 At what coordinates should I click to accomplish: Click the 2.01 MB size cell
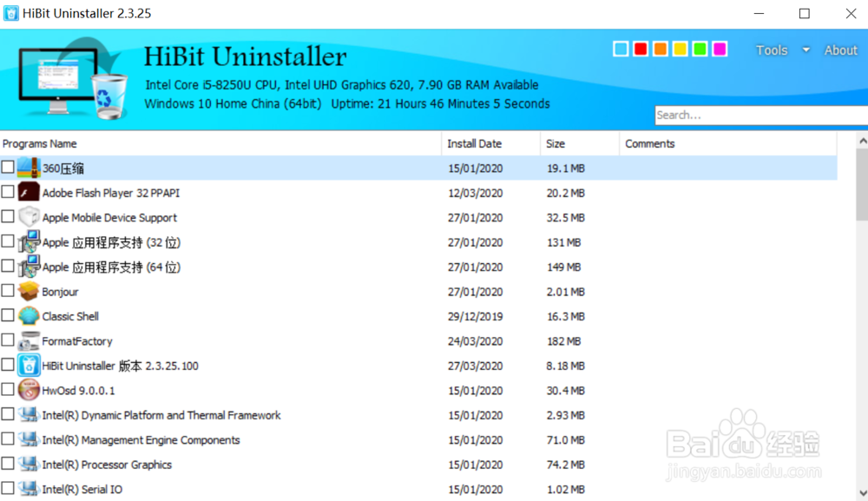point(565,292)
